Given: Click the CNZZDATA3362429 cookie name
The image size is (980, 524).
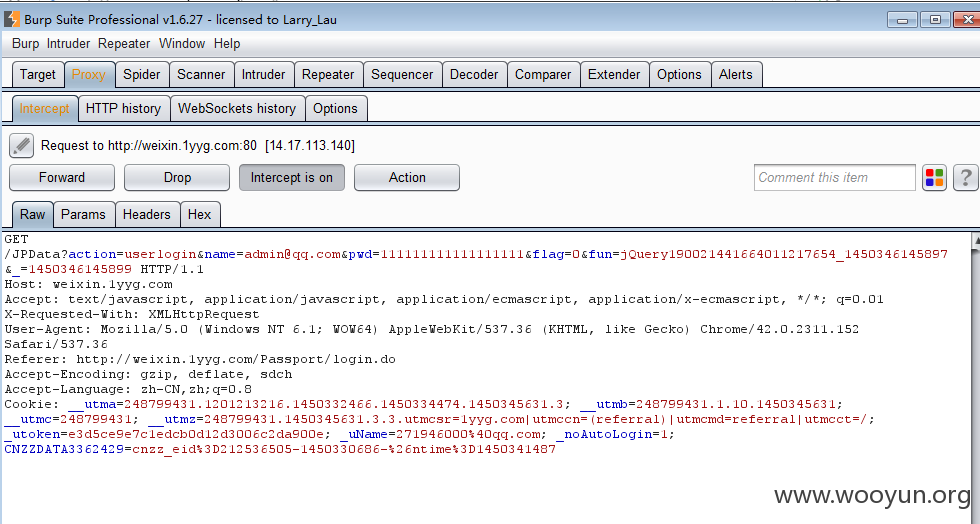Looking at the screenshot, I should click(x=64, y=449).
